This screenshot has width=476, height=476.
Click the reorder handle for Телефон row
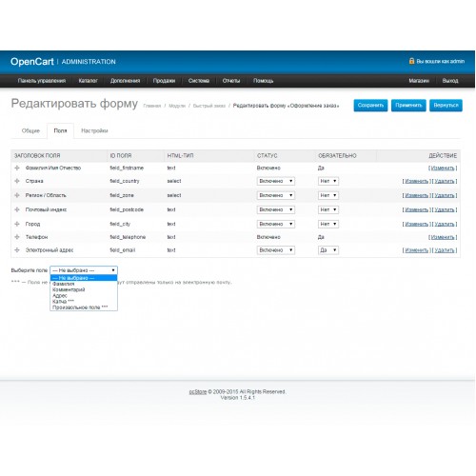coord(17,237)
